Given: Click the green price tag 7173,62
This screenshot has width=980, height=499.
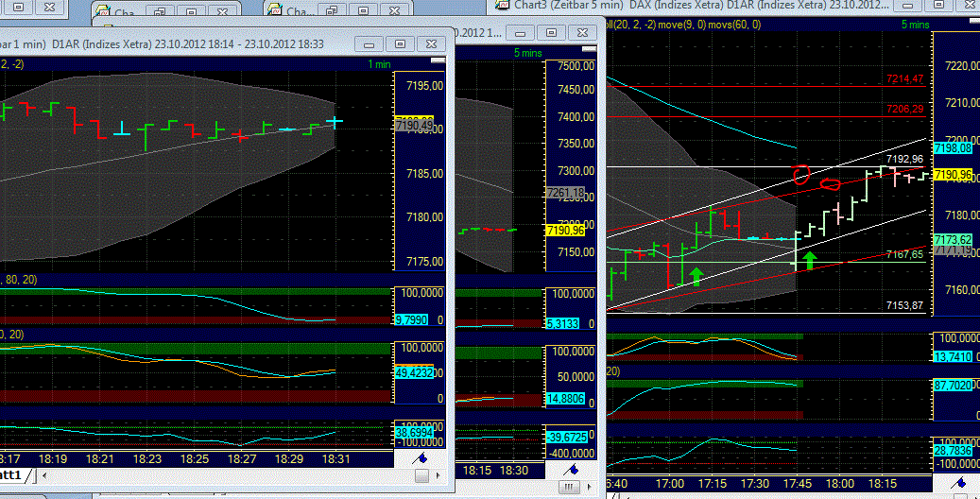Looking at the screenshot, I should point(954,239).
